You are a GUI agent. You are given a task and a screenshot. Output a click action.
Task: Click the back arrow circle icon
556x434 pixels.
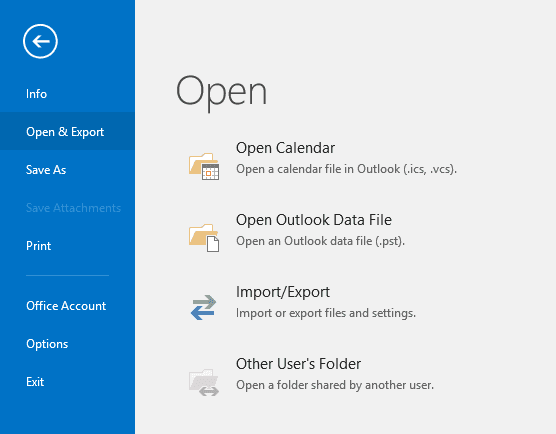tap(40, 41)
